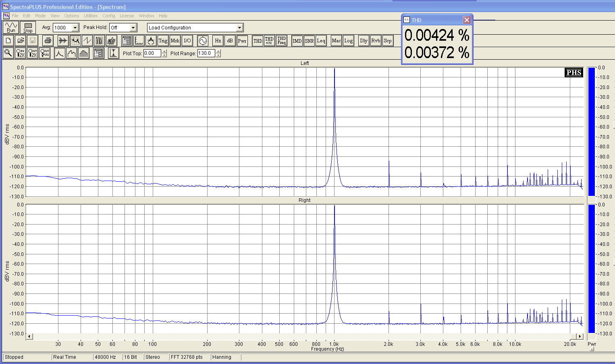Expand the Load Configuration combo box
Viewport: 615px width, 364px height.
click(239, 28)
